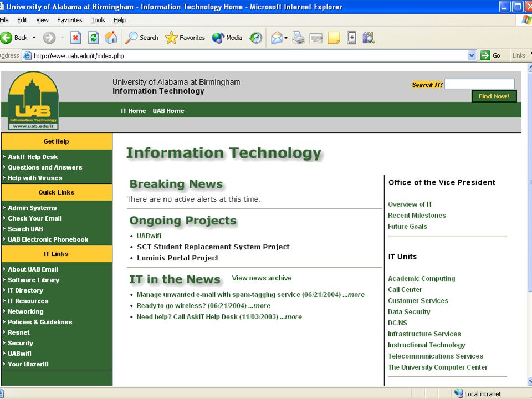Open AskIT Help Desk link
The height and width of the screenshot is (399, 532).
(x=33, y=157)
